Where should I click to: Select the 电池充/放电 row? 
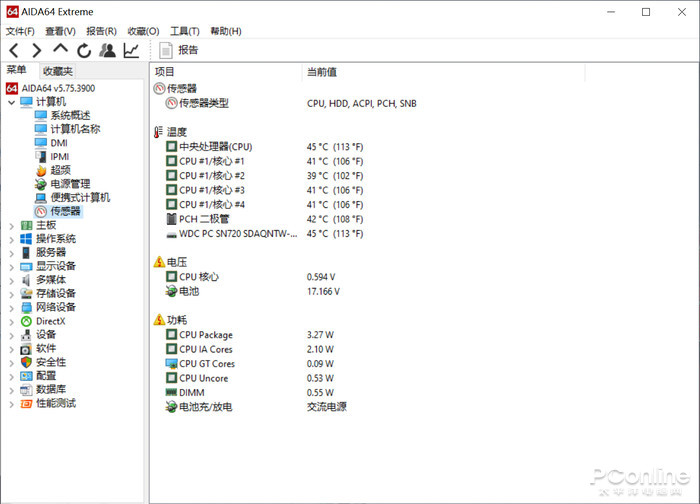pos(256,407)
